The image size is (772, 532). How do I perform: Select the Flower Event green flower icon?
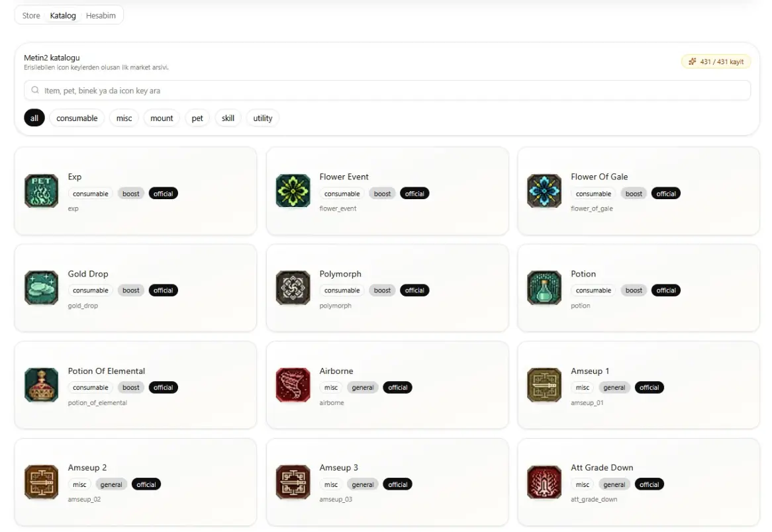coord(293,191)
